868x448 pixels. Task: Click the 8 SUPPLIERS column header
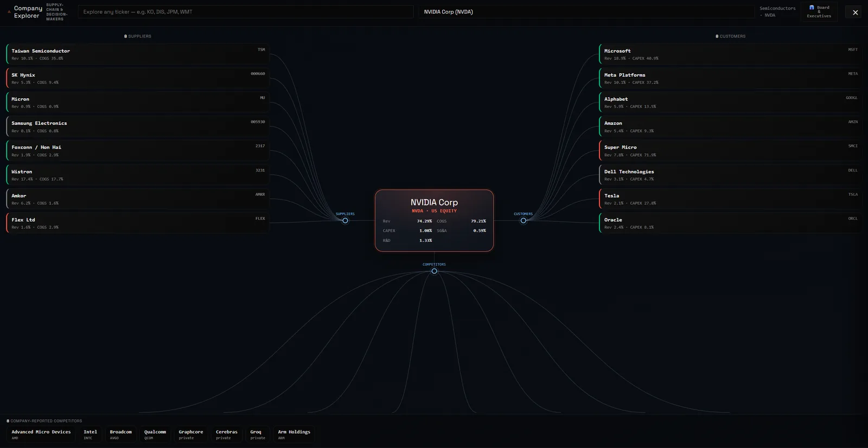(138, 36)
